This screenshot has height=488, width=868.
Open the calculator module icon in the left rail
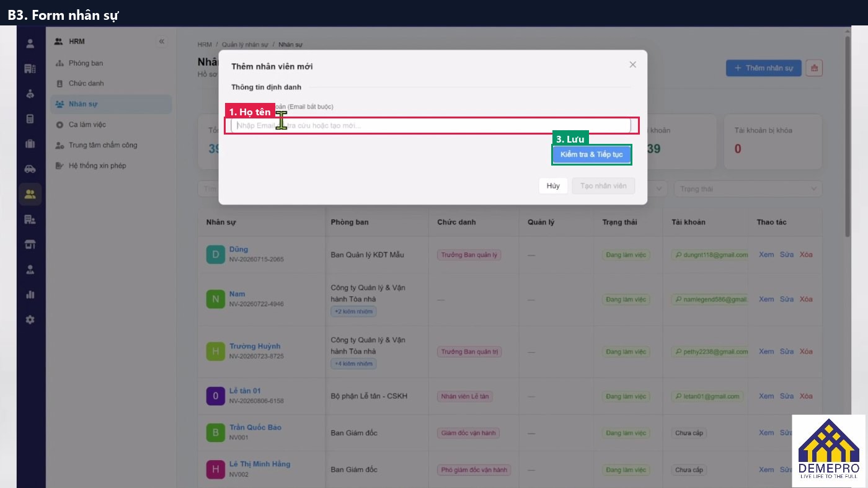click(30, 119)
